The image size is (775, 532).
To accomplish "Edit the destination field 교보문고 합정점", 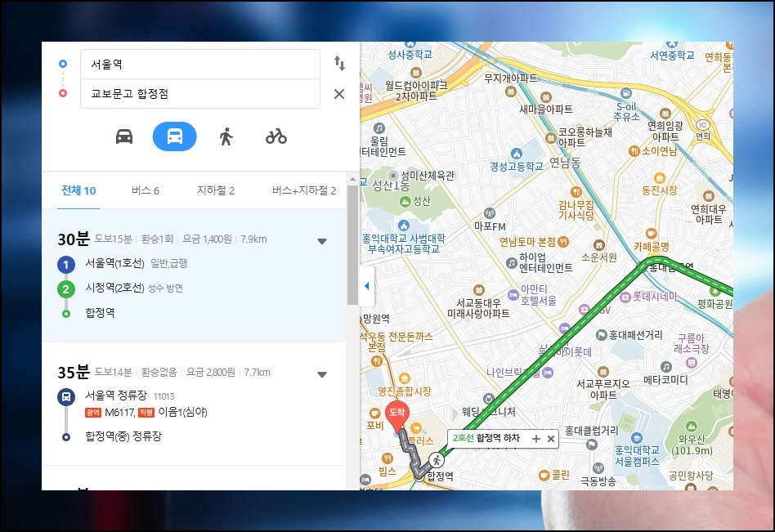I will pyautogui.click(x=200, y=94).
